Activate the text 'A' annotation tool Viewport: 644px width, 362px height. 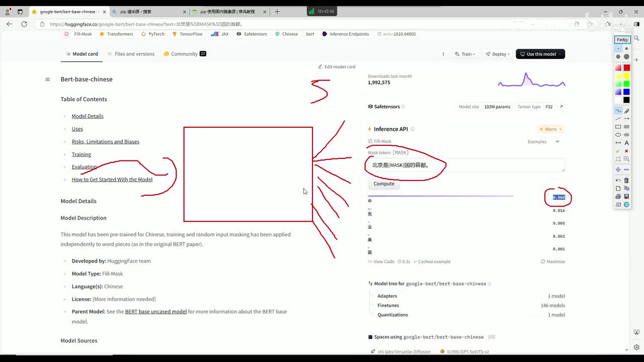626,143
